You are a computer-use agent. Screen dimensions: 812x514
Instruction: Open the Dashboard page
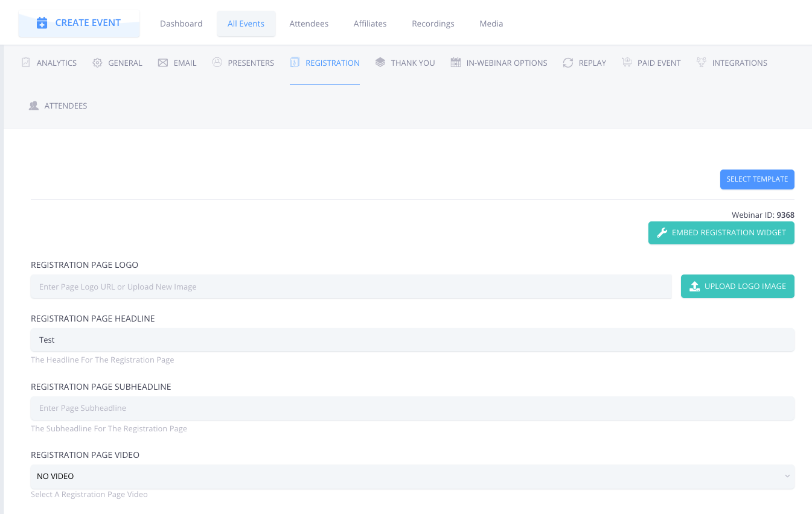[x=181, y=24]
